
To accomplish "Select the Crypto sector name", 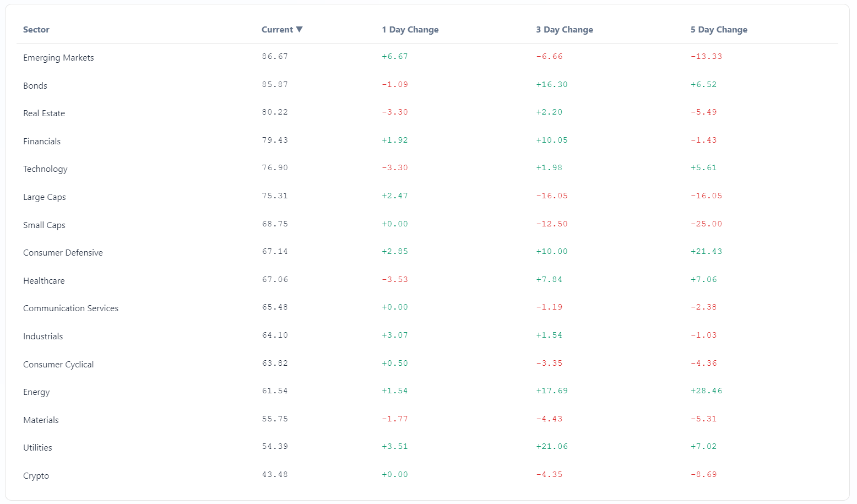I will [36, 476].
